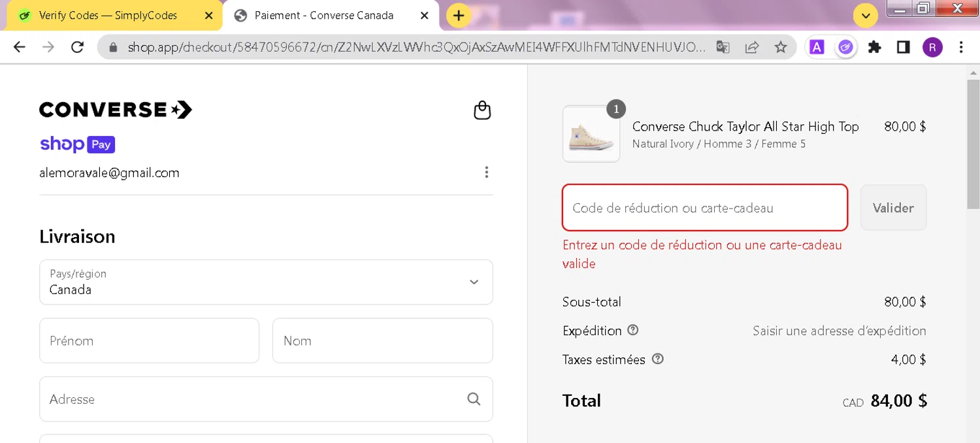Screen dimensions: 980x443
Task: Expand the Pays/région Canada dropdown
Action: (266, 282)
